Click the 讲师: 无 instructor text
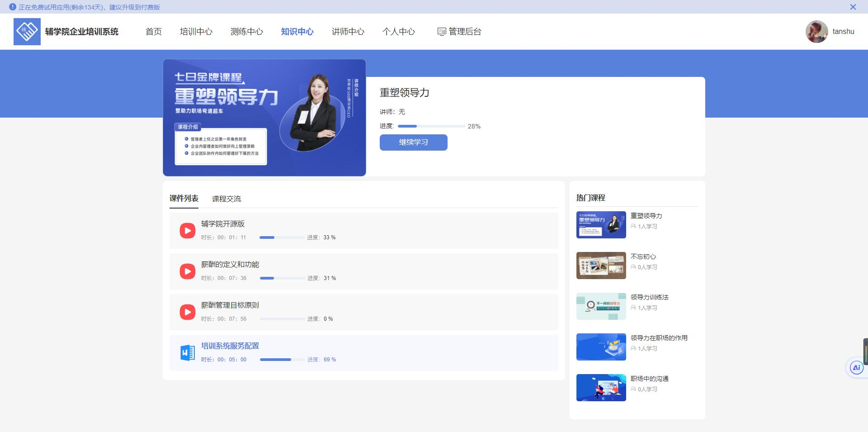The image size is (868, 432). coord(392,112)
